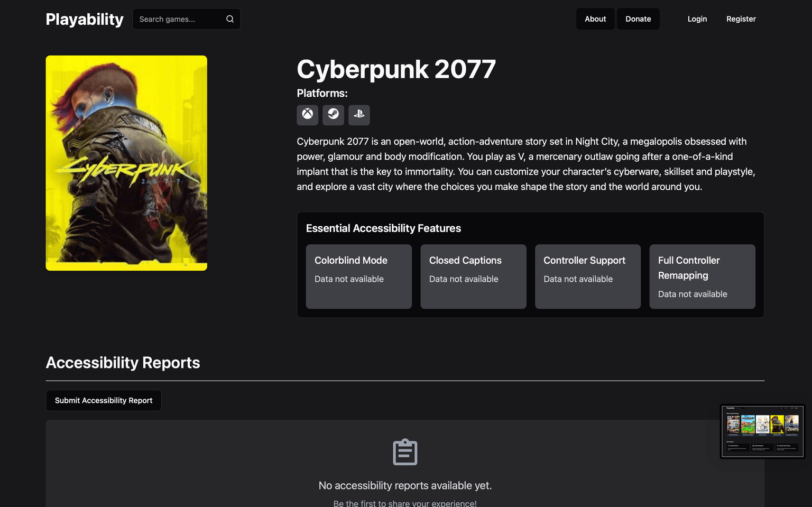Go to Register
Screen dimensions: 812x507
tap(741, 19)
